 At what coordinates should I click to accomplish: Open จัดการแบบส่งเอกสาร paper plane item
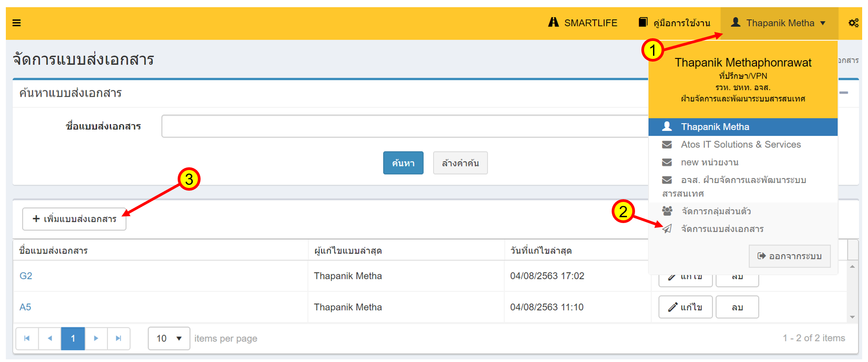point(721,229)
